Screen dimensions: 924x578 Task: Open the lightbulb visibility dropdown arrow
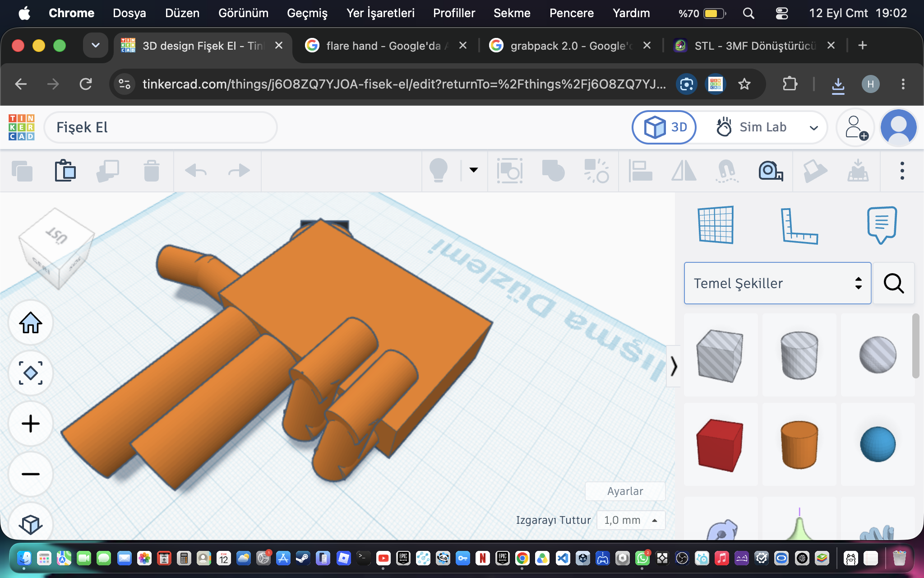point(474,170)
